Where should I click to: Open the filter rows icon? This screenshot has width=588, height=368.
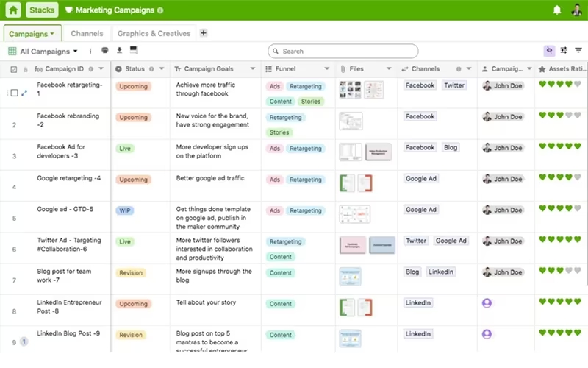coord(578,50)
